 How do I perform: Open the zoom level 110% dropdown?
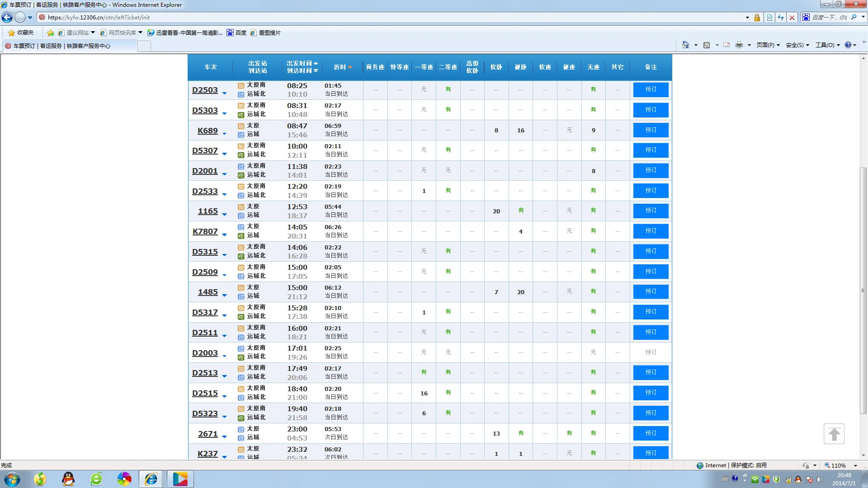[x=854, y=465]
